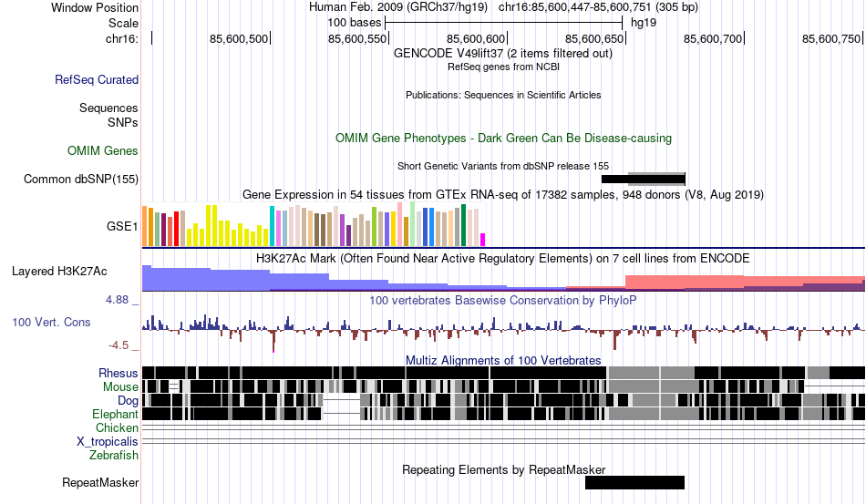Select the Chicken alignment row label

pyautogui.click(x=117, y=427)
